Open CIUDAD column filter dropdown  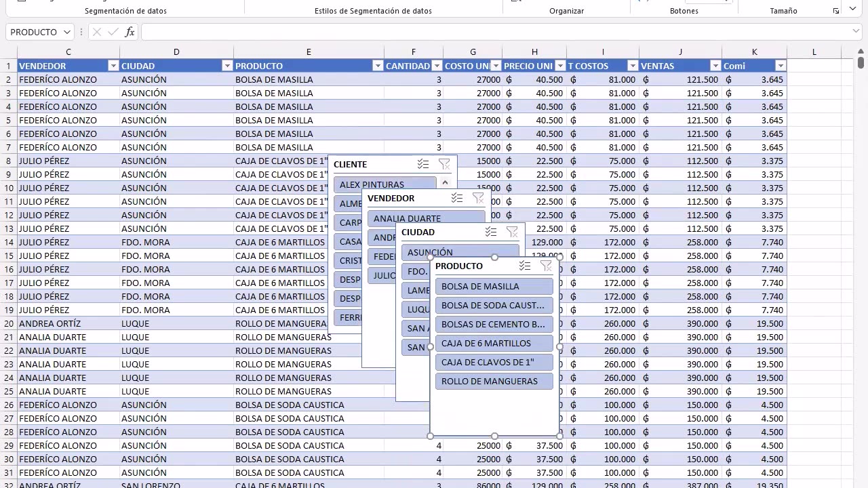[x=227, y=66]
